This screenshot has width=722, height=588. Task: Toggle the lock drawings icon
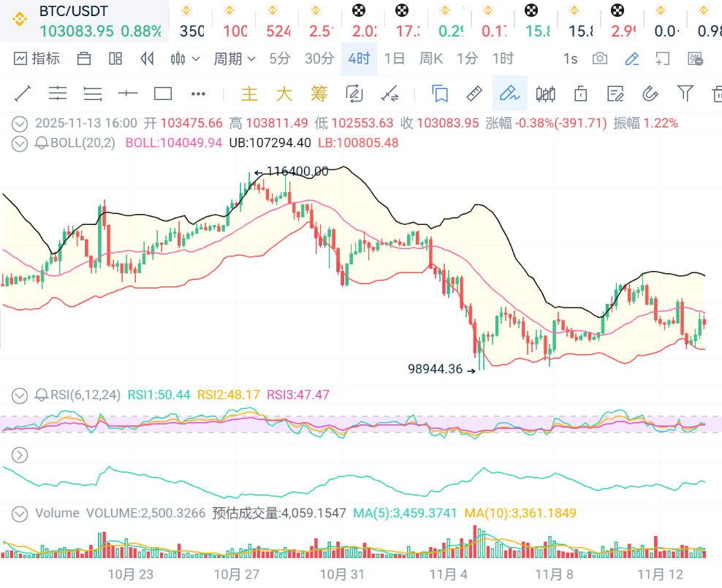581,93
